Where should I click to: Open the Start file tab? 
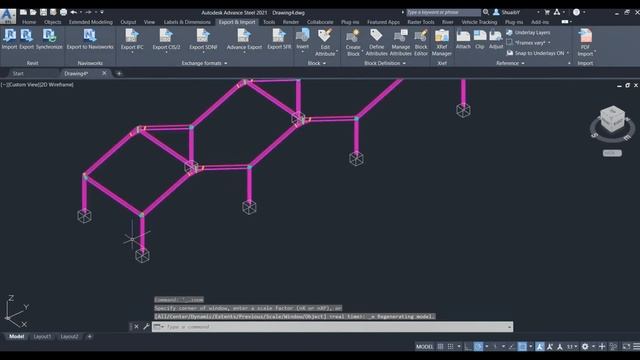[x=18, y=73]
